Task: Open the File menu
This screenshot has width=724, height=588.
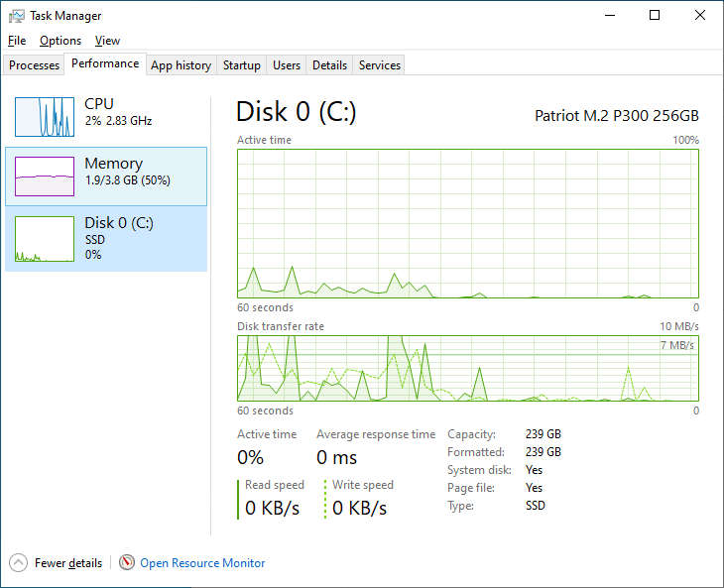Action: [x=17, y=41]
